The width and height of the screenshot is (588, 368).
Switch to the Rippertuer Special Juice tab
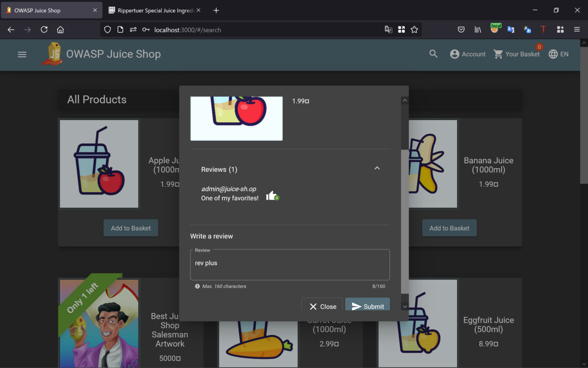(154, 10)
